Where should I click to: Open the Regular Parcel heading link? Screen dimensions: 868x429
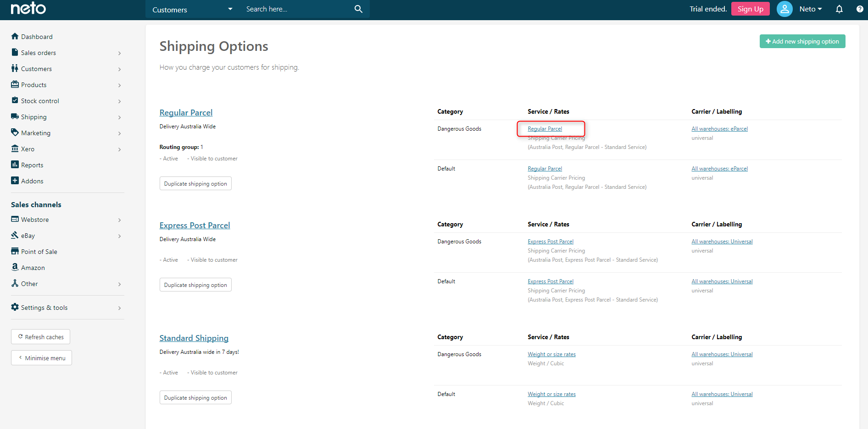[186, 113]
